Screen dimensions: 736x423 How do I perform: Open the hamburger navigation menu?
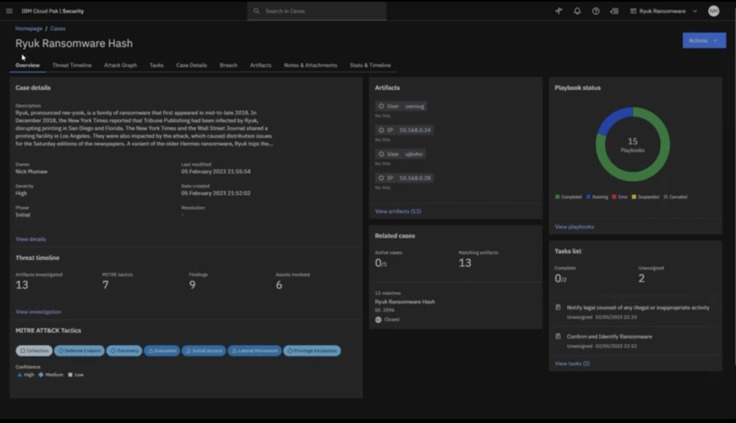10,11
